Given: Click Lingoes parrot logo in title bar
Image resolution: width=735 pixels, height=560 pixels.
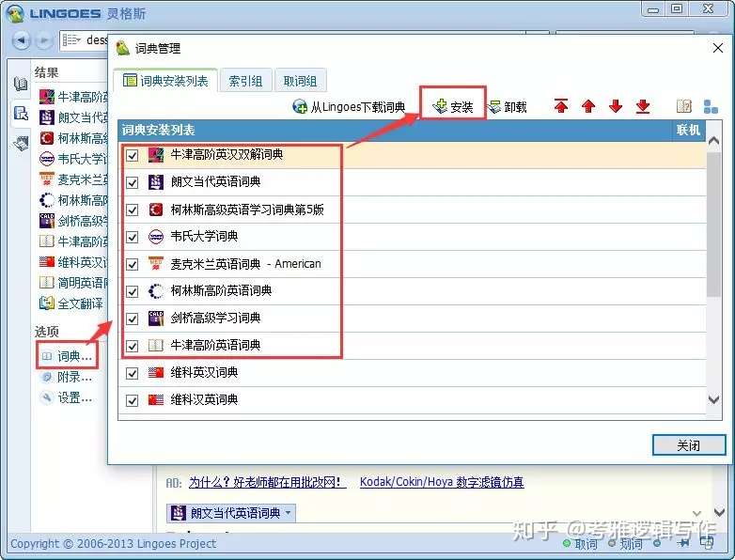Looking at the screenshot, I should [15, 13].
